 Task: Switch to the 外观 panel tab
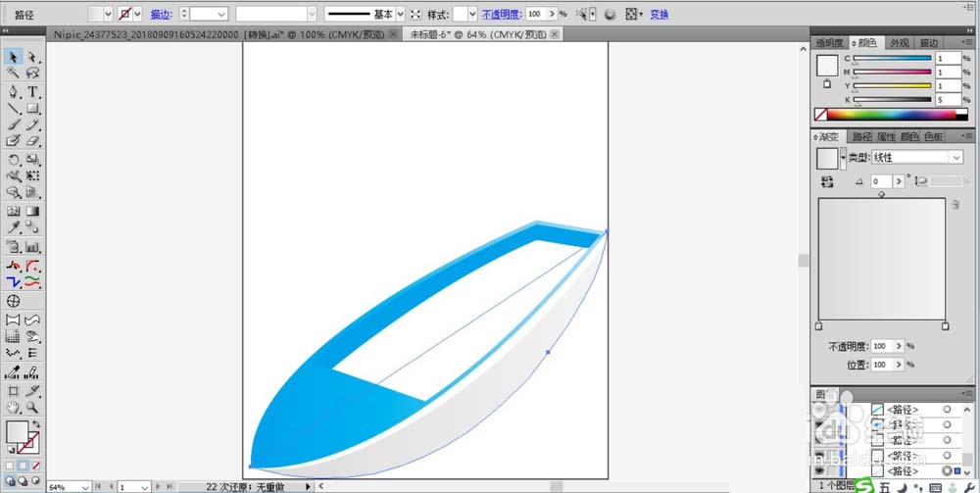tap(900, 43)
